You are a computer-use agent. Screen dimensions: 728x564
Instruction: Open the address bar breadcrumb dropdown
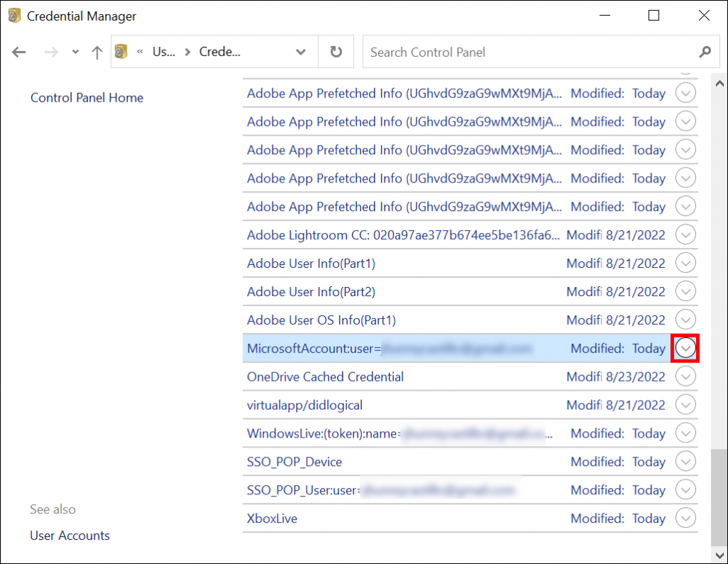301,51
